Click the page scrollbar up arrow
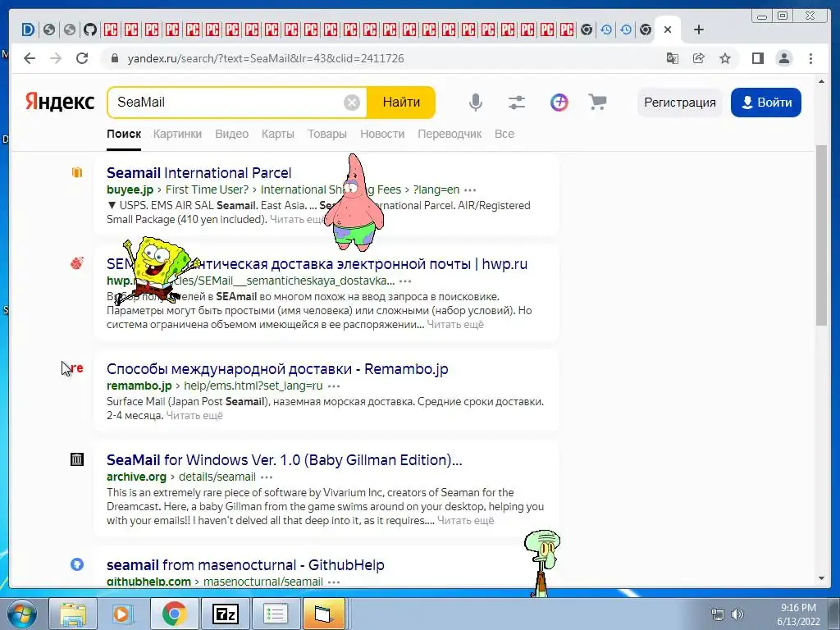 [821, 81]
